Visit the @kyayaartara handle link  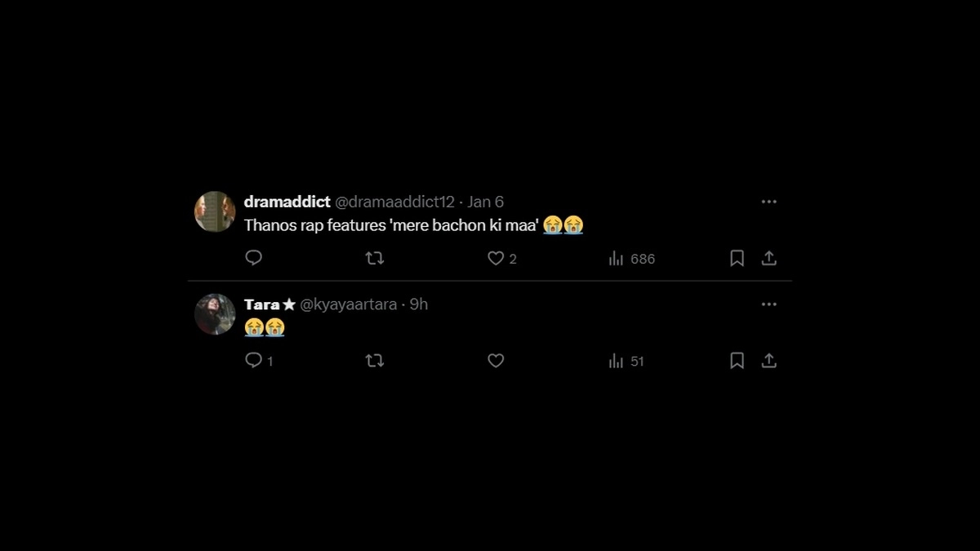[349, 304]
